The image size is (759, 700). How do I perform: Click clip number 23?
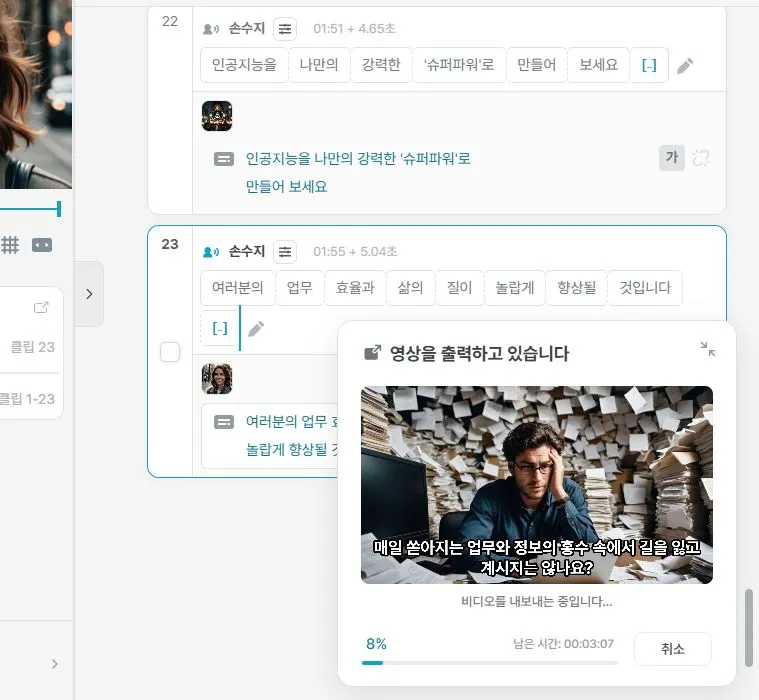[x=170, y=244]
